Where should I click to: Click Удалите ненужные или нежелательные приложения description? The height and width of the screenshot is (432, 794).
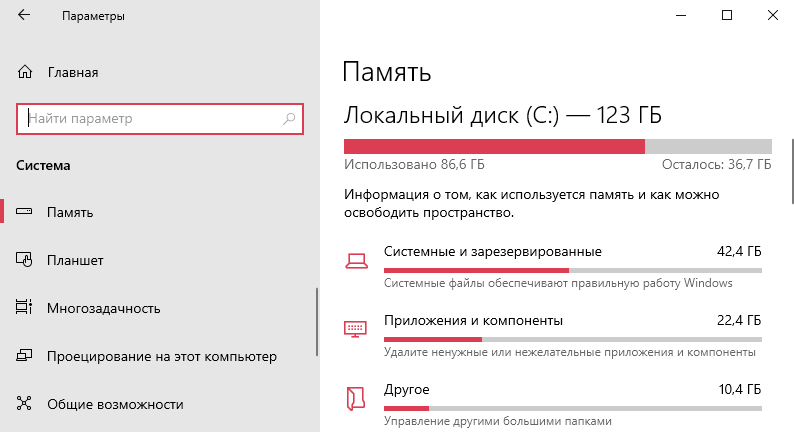tap(570, 352)
